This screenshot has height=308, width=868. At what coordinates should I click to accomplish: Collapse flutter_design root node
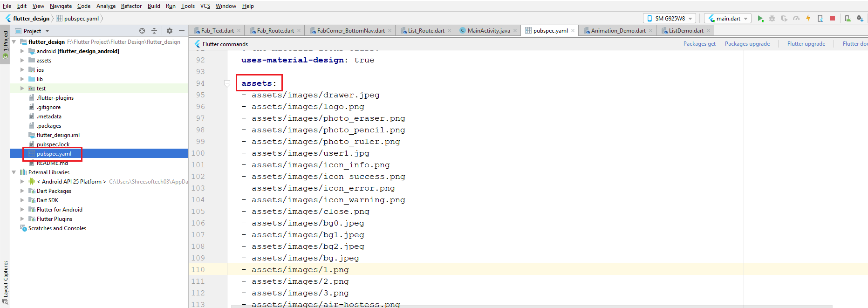tap(14, 42)
